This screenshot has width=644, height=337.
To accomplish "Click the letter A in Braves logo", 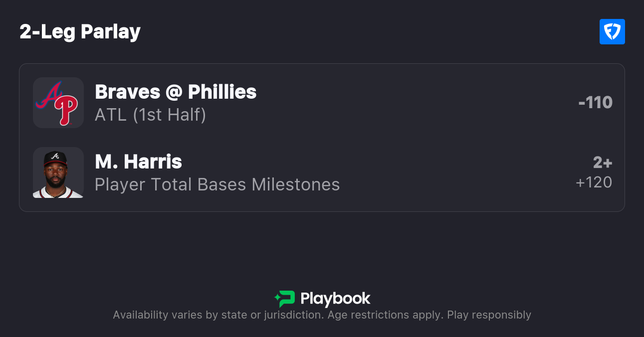I will point(49,96).
